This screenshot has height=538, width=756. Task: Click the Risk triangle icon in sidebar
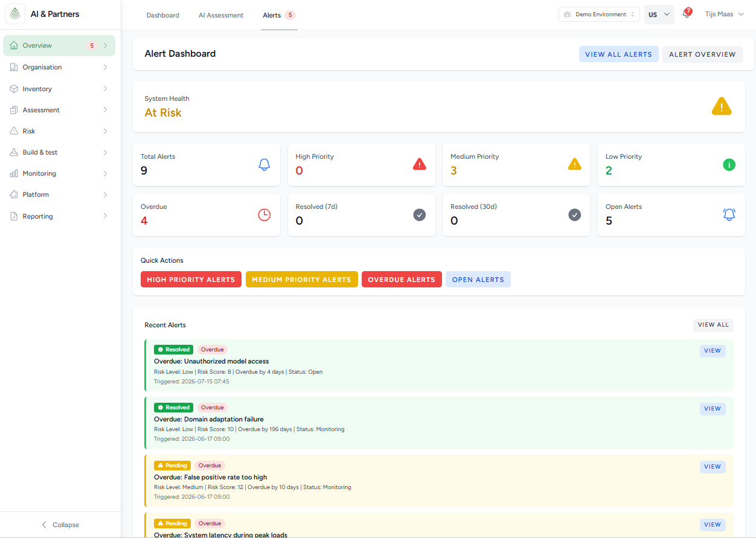point(14,131)
